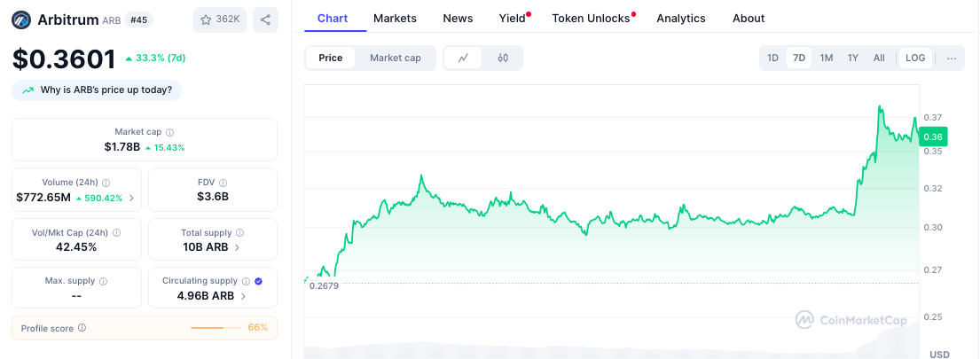The width and height of the screenshot is (980, 359).
Task: Click the Volume (24h) info icon
Action: (x=106, y=183)
